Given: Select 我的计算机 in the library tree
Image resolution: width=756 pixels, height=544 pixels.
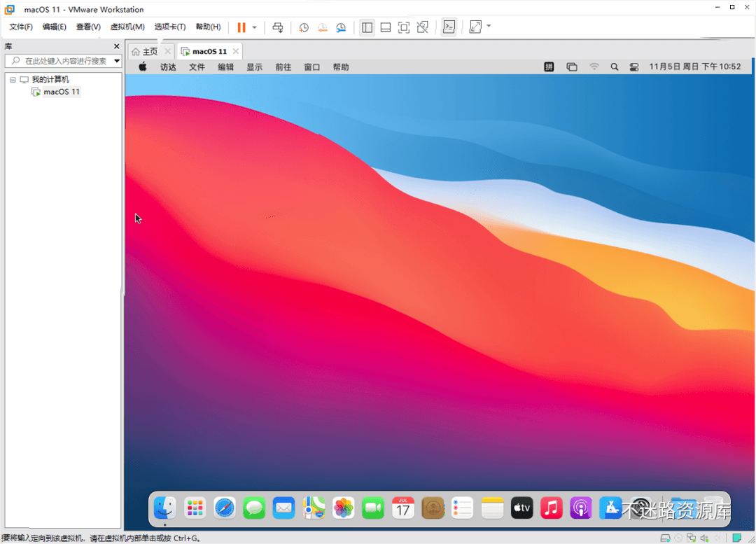Looking at the screenshot, I should point(50,80).
